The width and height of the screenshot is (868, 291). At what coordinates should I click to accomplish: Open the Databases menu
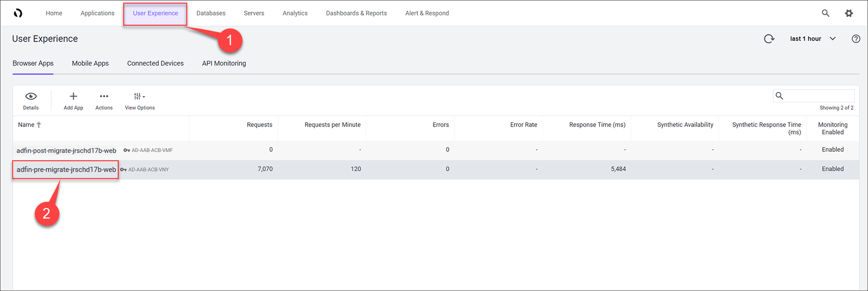(211, 13)
